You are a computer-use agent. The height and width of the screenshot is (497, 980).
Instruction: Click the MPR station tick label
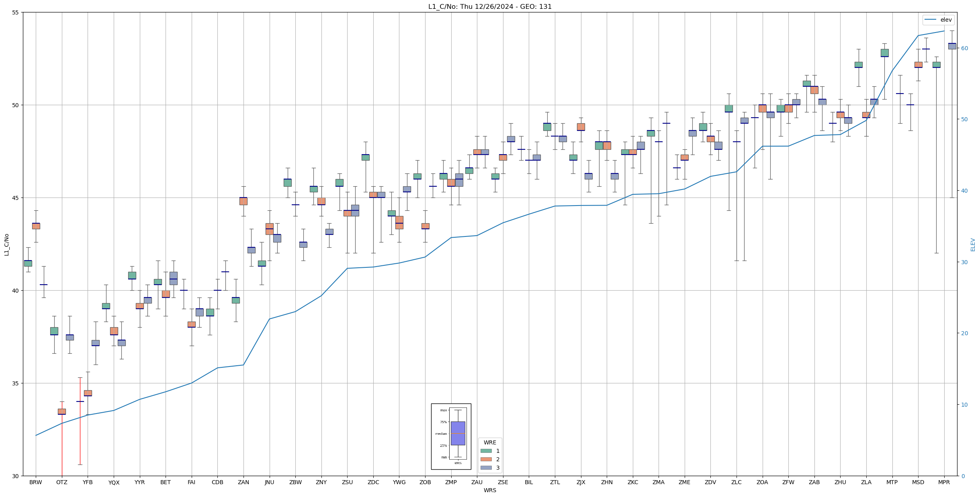click(x=944, y=482)
